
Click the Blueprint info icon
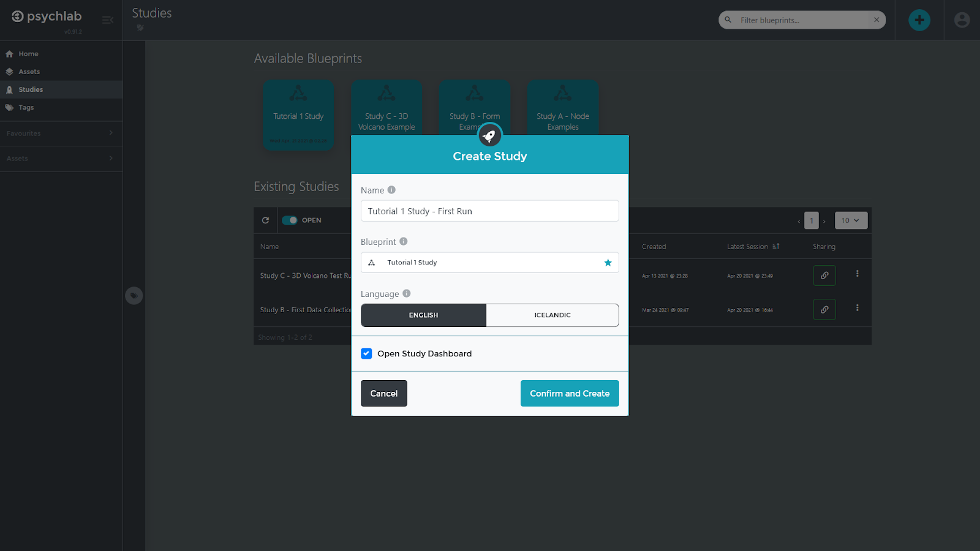point(404,241)
